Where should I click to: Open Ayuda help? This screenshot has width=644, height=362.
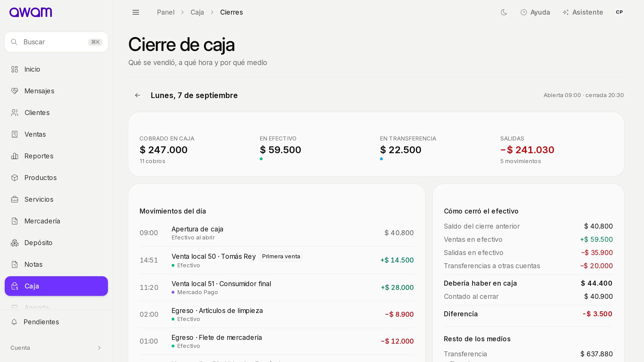535,12
